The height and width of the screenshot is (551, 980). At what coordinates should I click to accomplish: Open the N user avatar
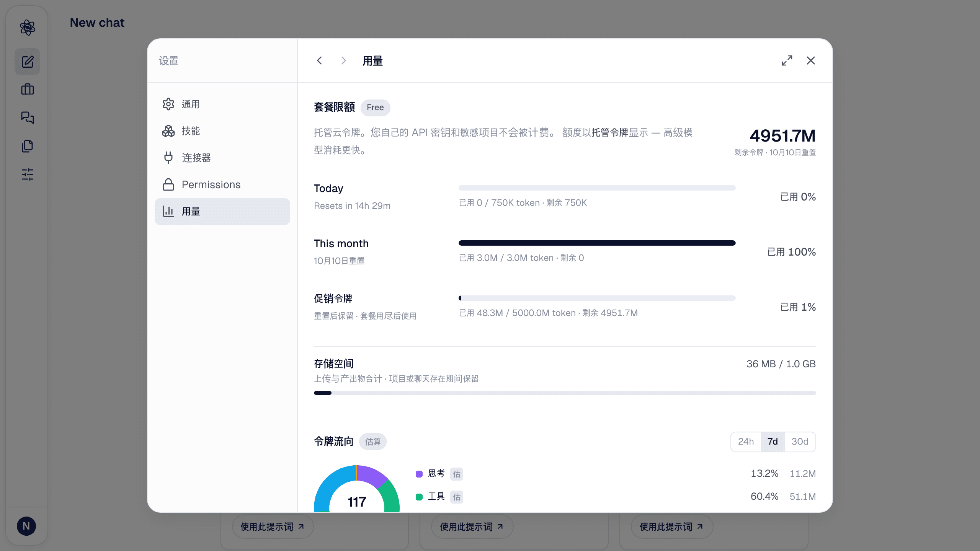coord(26,526)
